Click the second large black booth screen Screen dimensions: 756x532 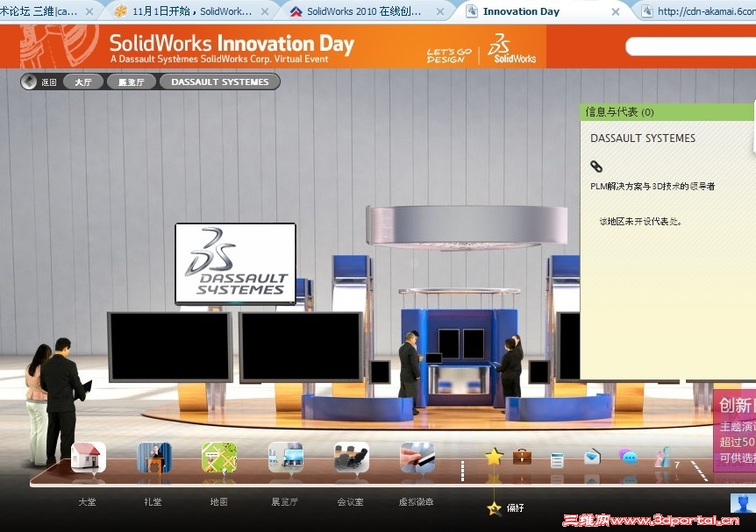[x=302, y=347]
